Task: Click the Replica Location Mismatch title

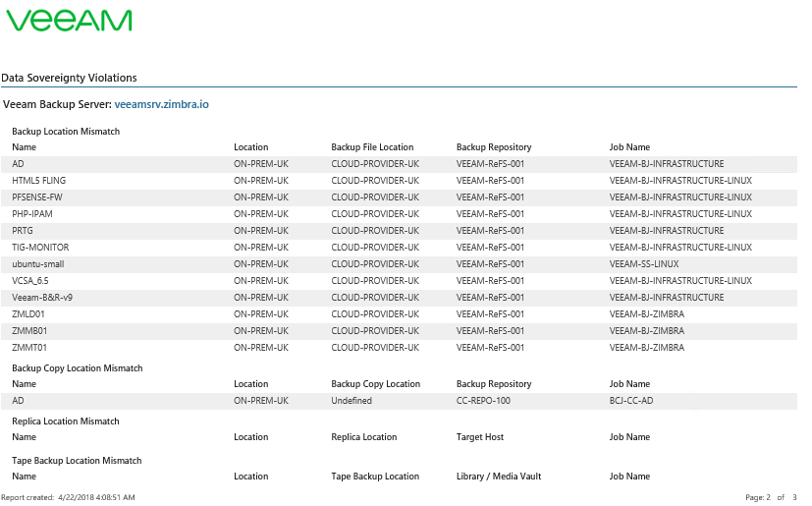Action: click(x=65, y=422)
